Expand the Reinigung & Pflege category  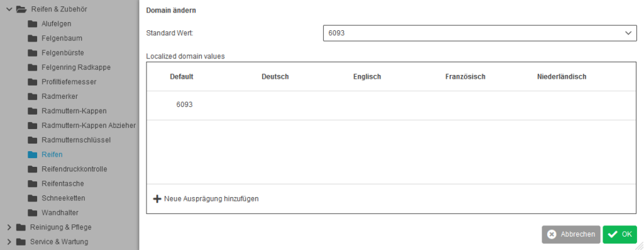click(x=9, y=227)
